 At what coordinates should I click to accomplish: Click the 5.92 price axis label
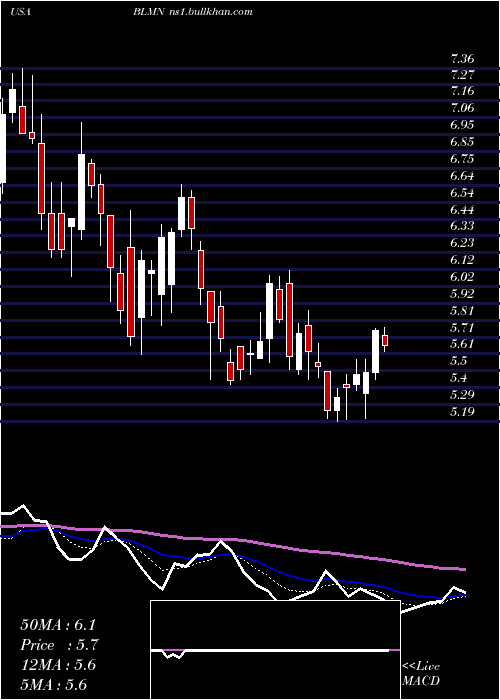point(462,294)
